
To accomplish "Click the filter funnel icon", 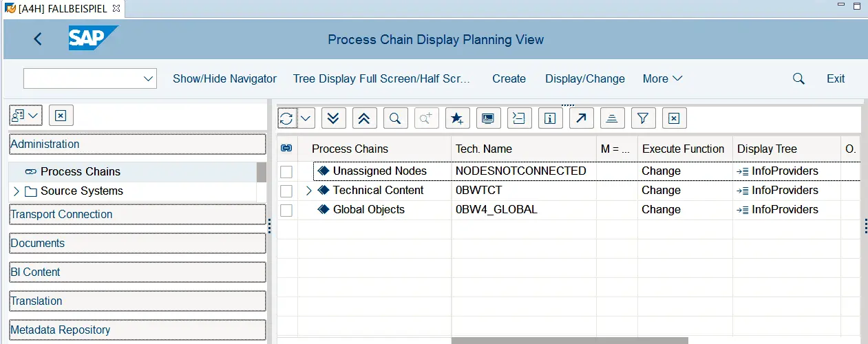I will (643, 118).
